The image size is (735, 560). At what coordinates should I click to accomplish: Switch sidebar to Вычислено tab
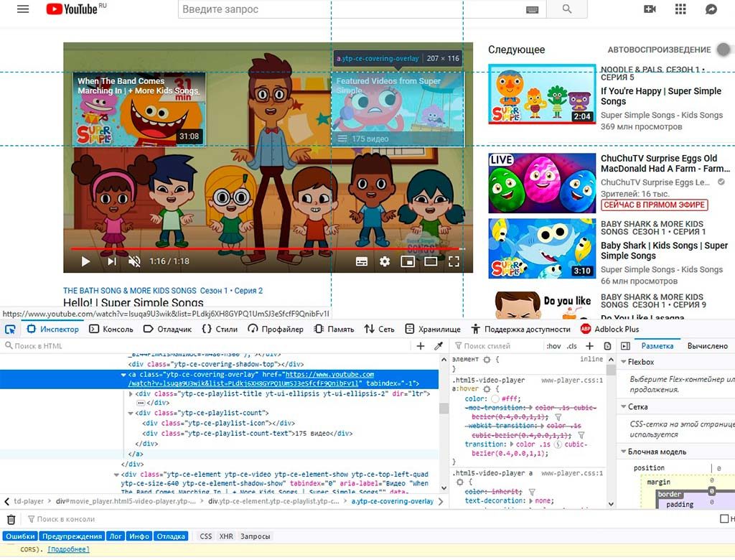[707, 345]
